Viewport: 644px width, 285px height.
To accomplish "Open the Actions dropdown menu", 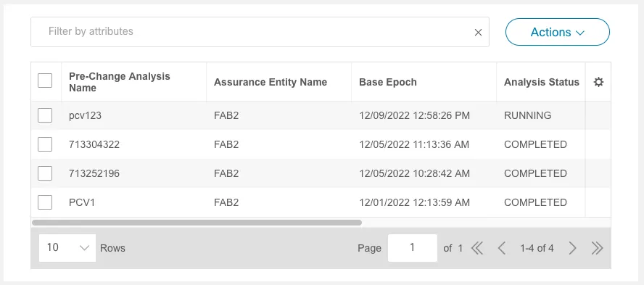I will [x=558, y=32].
